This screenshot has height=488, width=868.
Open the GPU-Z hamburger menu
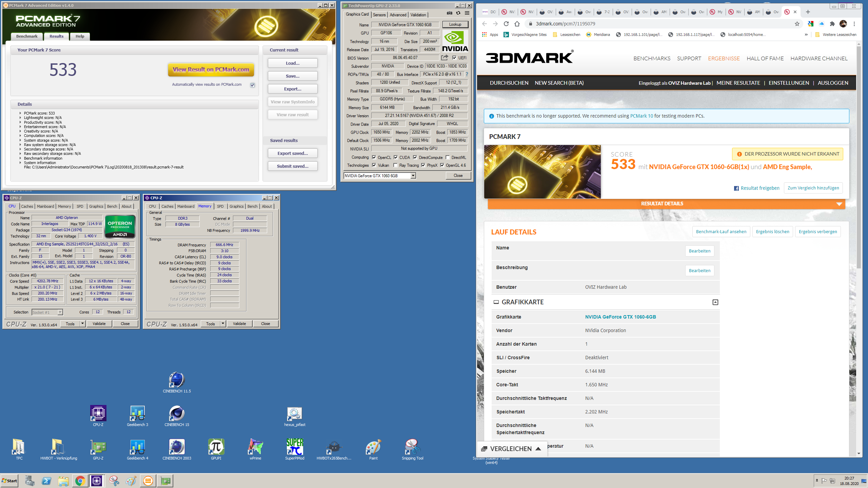pyautogui.click(x=467, y=13)
